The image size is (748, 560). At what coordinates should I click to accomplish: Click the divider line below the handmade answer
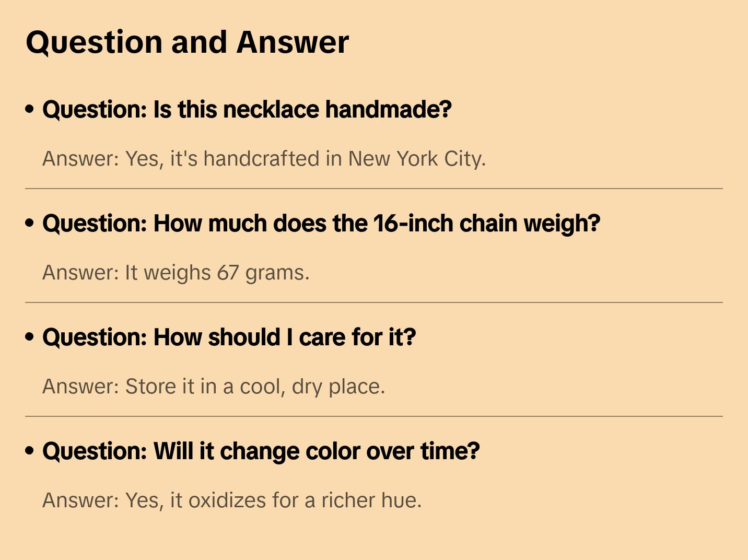pyautogui.click(x=374, y=189)
